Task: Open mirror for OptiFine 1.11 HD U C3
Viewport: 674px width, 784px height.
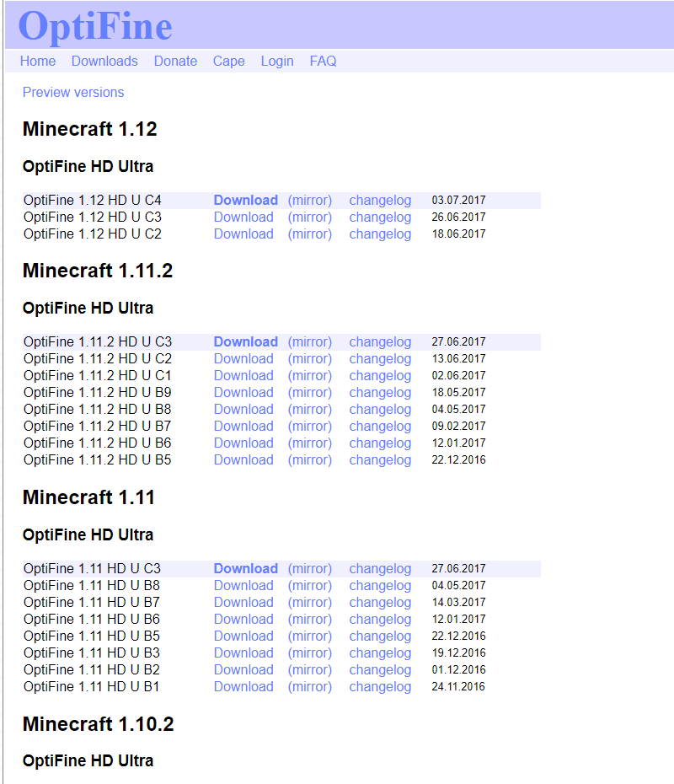Action: point(310,569)
